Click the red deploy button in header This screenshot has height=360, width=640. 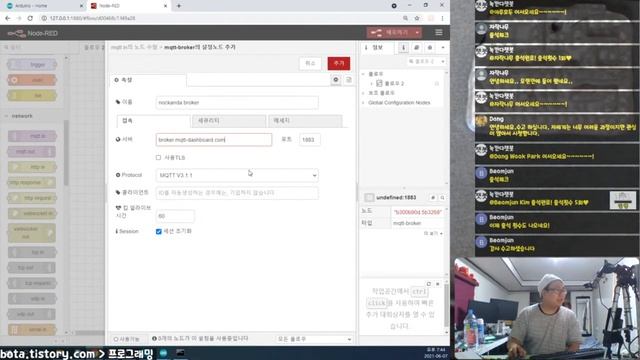[390, 33]
